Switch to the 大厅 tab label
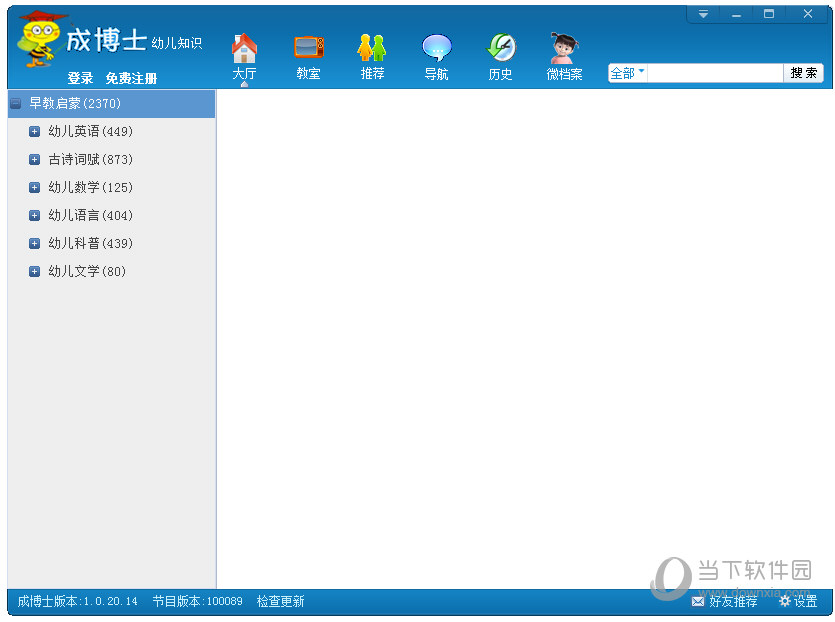Viewport: 835px width, 622px height. pos(244,73)
